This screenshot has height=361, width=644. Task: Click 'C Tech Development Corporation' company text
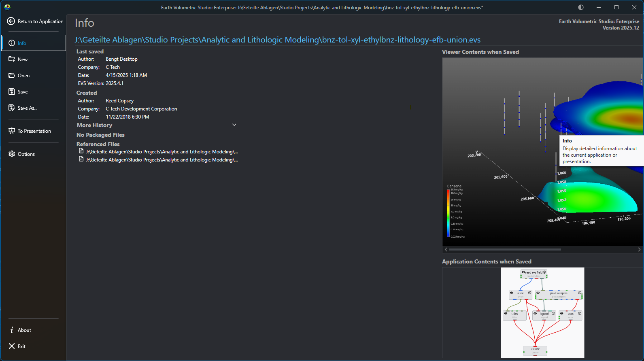pyautogui.click(x=141, y=109)
